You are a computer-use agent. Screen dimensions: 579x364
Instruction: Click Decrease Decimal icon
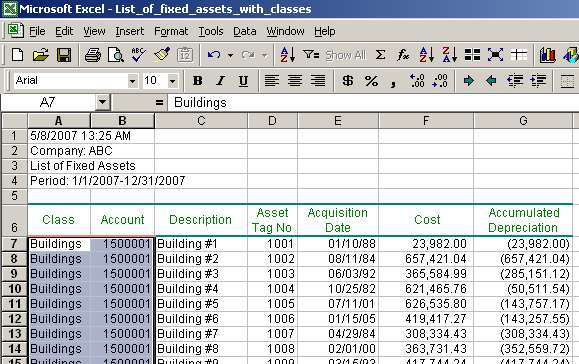coord(440,80)
